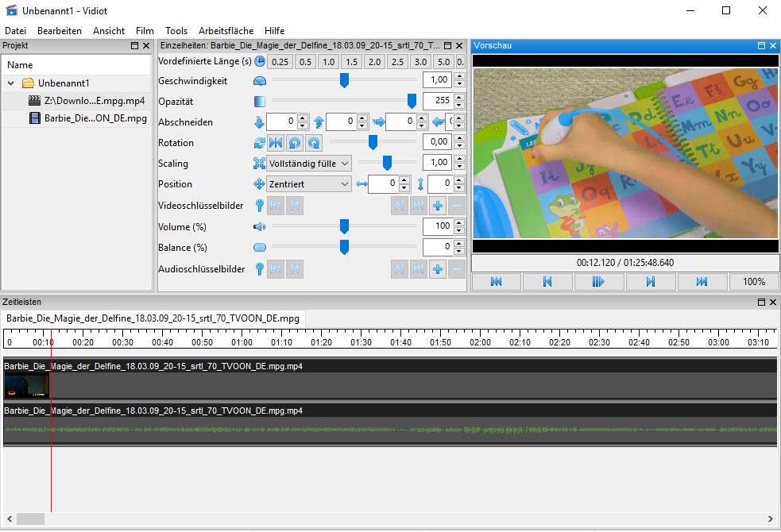Click the video clip thumbnail in timeline
The width and height of the screenshot is (781, 532).
pyautogui.click(x=26, y=386)
